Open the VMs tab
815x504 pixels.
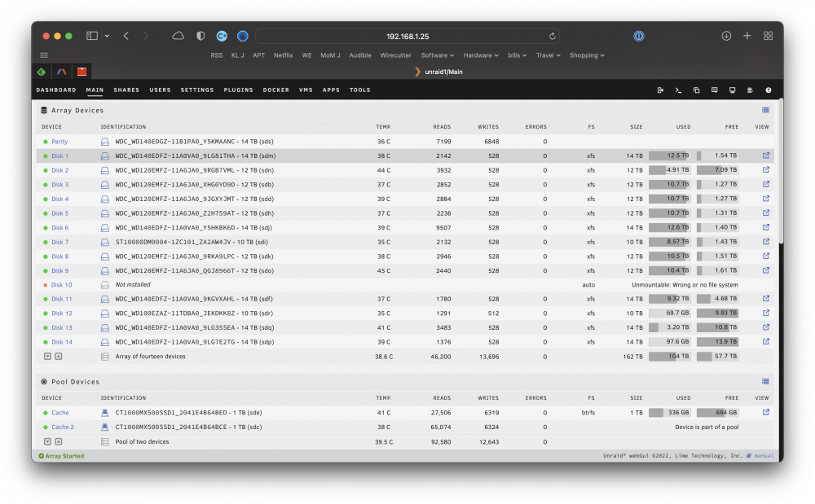pos(306,90)
